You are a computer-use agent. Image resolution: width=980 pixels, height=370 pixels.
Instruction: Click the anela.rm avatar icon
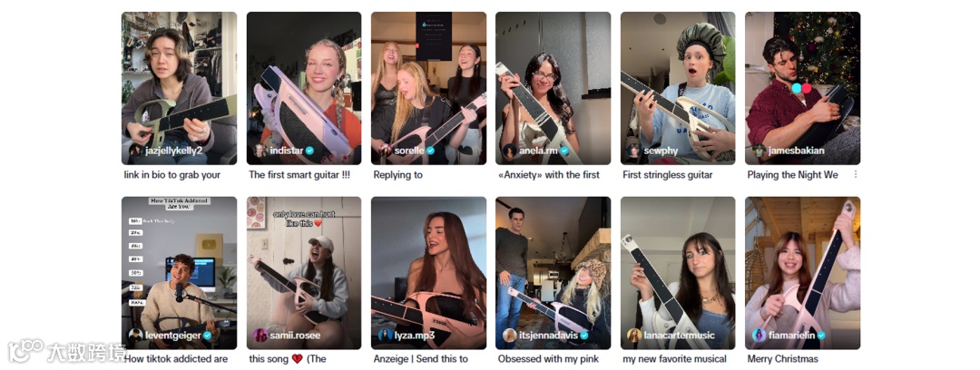(x=510, y=151)
